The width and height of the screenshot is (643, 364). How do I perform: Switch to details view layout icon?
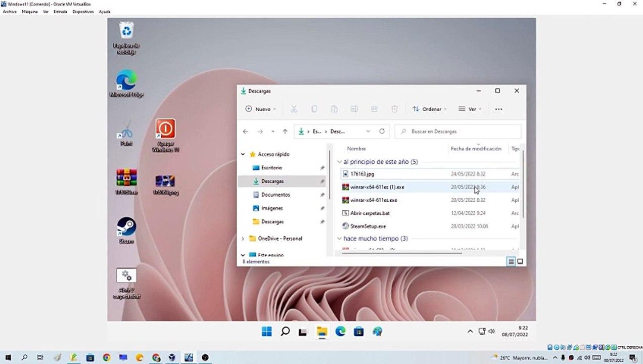tap(511, 261)
